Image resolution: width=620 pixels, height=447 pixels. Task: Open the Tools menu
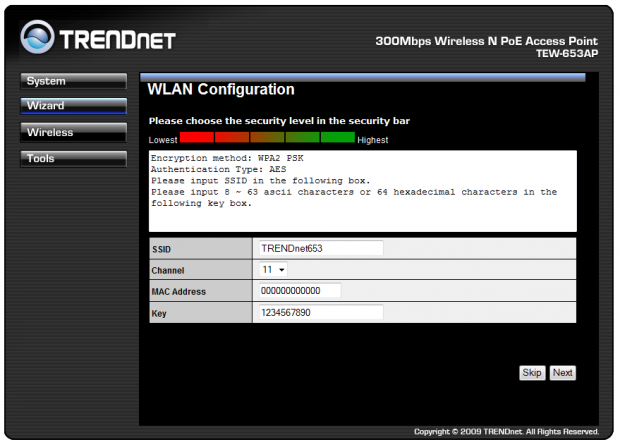tap(74, 159)
